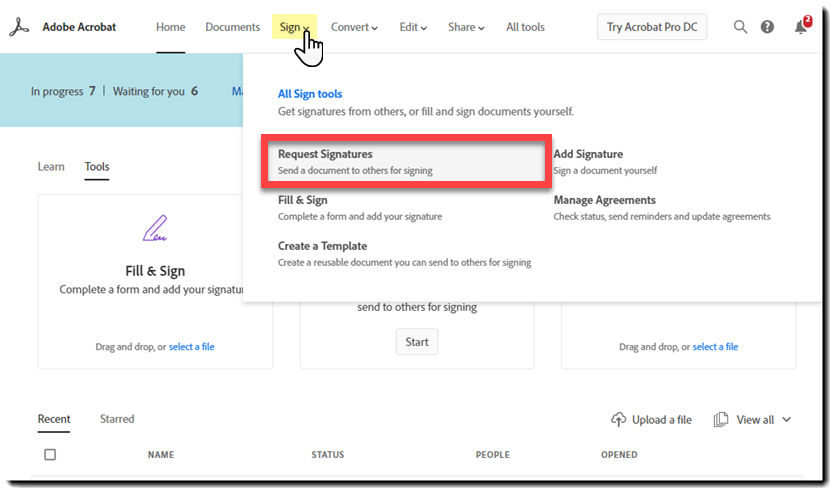830x488 pixels.
Task: Click the Upload a file label
Action: pos(662,420)
